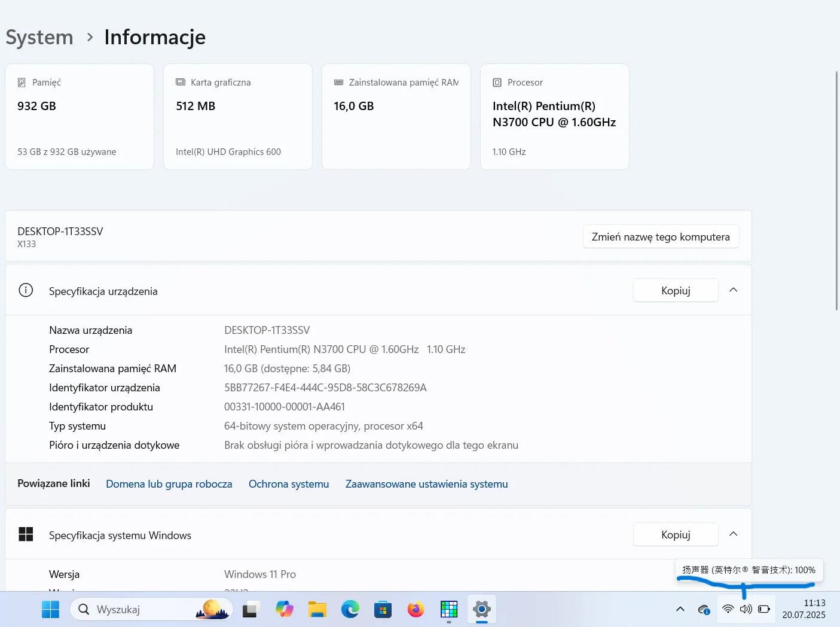Click Zmień nazwę tego komputera button
This screenshot has height=627, width=840.
(661, 237)
